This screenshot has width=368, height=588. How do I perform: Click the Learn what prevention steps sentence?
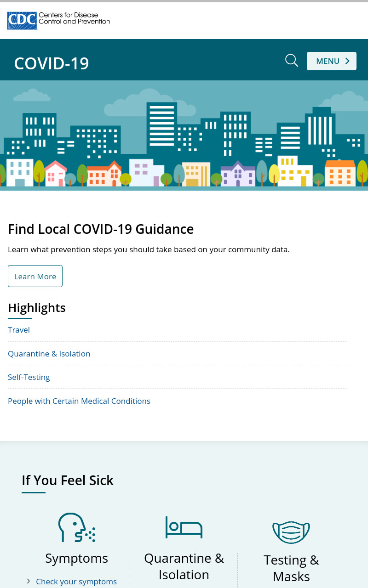click(x=149, y=250)
